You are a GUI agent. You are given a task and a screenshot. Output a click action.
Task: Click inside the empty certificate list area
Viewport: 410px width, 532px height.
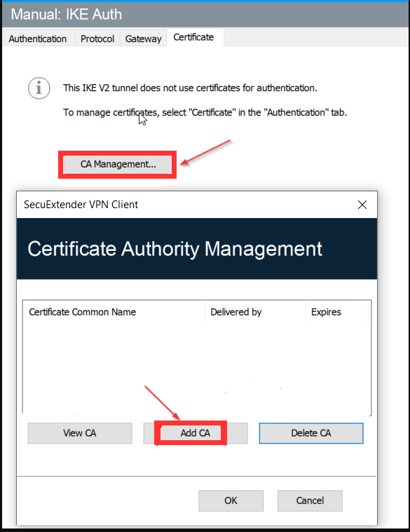[x=197, y=368]
